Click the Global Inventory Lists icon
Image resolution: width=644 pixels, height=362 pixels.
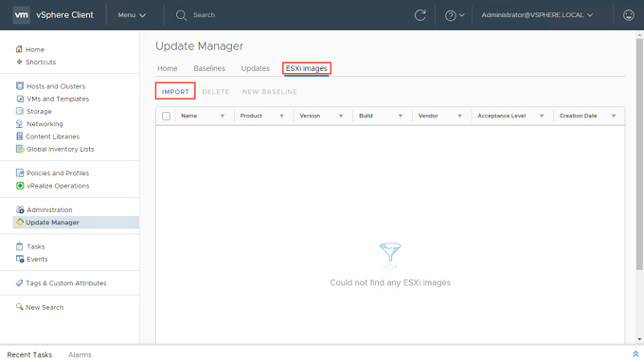(x=20, y=149)
